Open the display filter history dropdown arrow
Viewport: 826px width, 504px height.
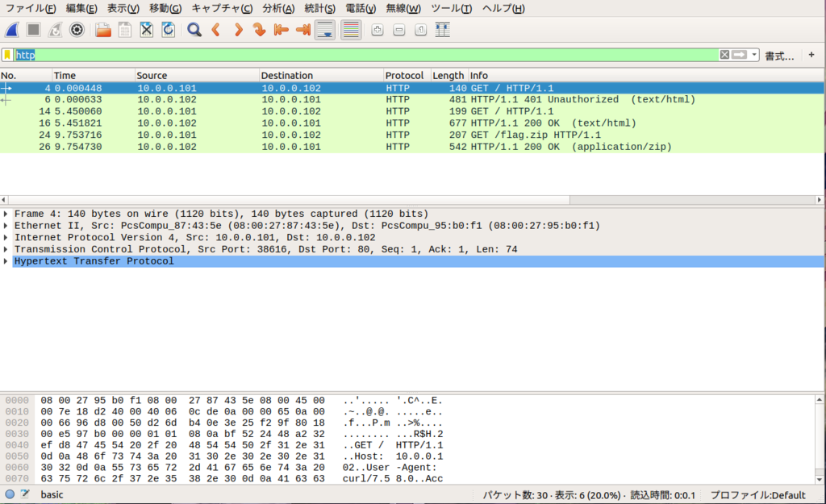click(x=754, y=55)
